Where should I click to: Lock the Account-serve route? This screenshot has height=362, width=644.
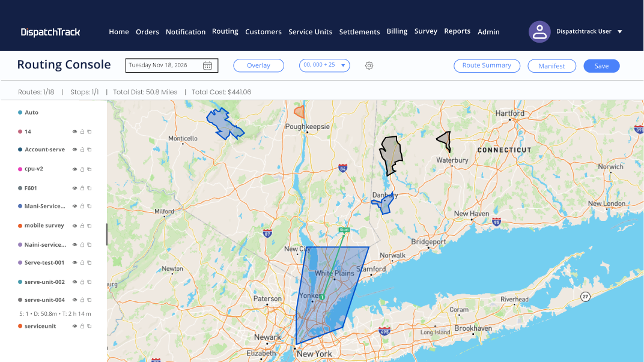(x=82, y=150)
